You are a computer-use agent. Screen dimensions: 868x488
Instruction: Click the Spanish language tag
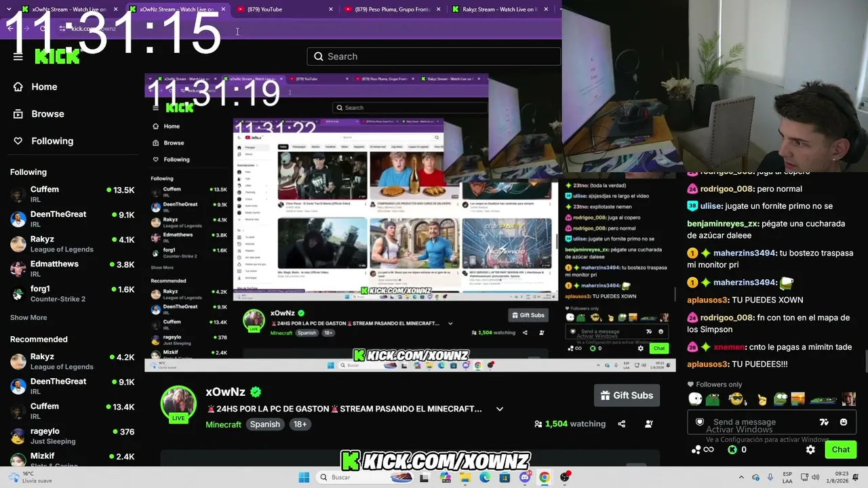[x=264, y=424]
